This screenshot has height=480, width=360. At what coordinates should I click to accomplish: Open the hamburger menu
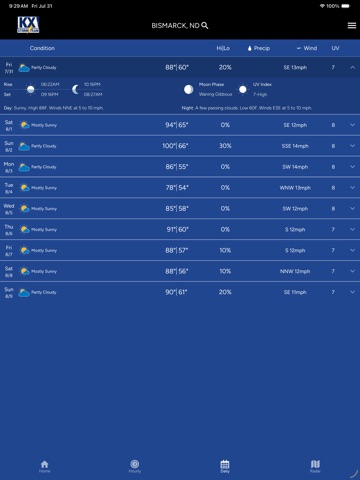(x=352, y=26)
